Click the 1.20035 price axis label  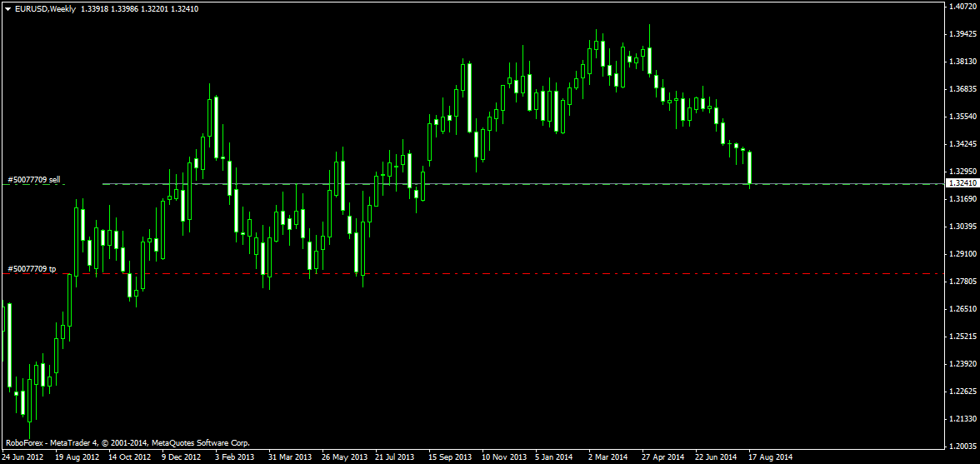pos(962,446)
